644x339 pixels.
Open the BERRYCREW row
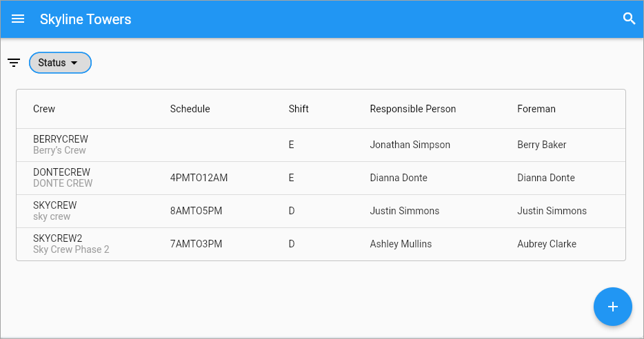321,145
